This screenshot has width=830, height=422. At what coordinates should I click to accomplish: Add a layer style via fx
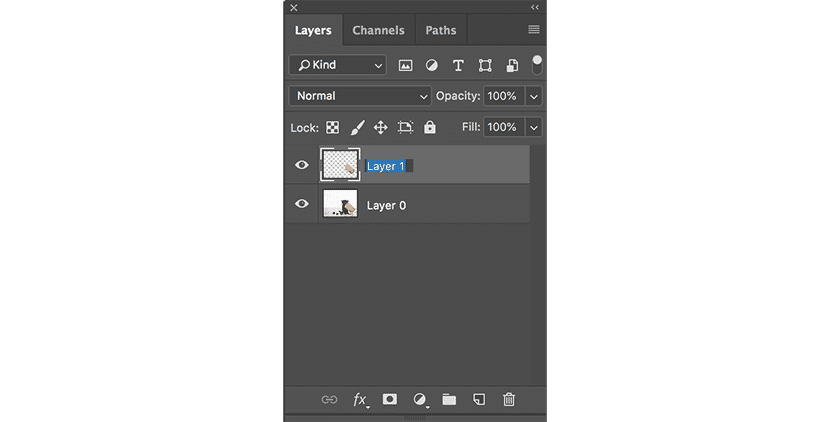pyautogui.click(x=360, y=399)
